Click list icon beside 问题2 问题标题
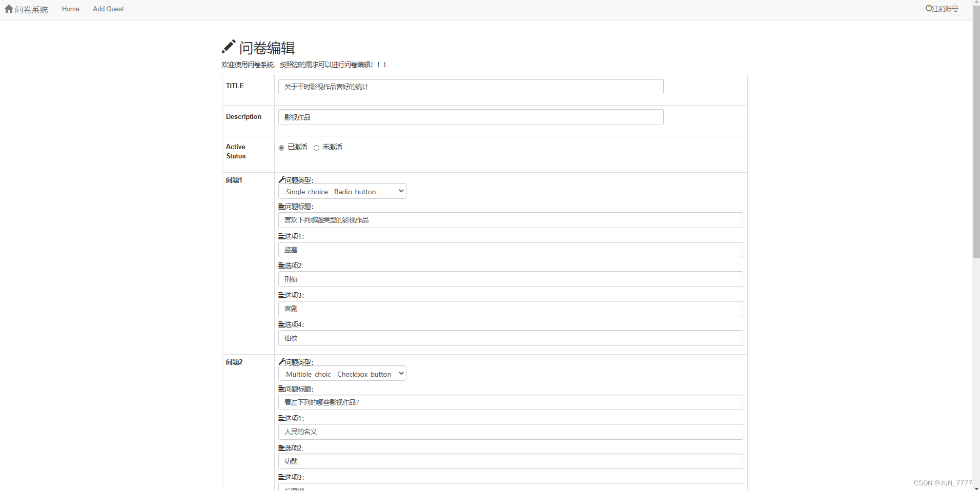Screen dimensions: 980x491 pos(281,389)
